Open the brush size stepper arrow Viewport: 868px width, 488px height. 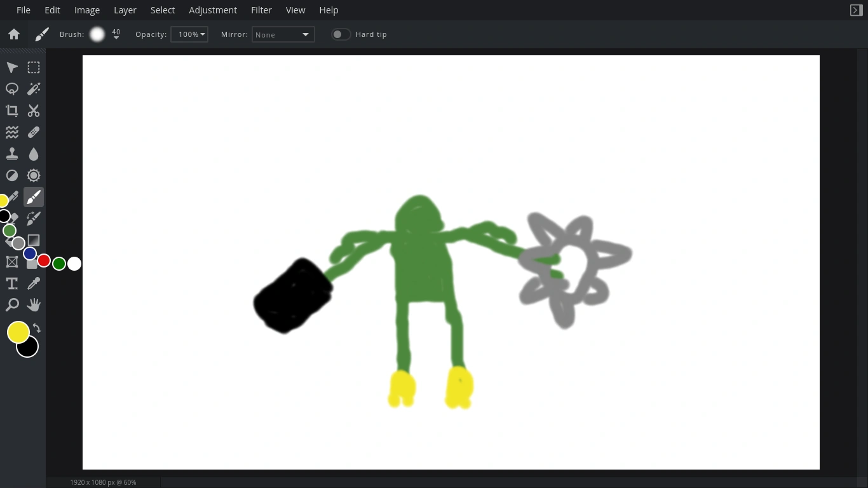[116, 37]
